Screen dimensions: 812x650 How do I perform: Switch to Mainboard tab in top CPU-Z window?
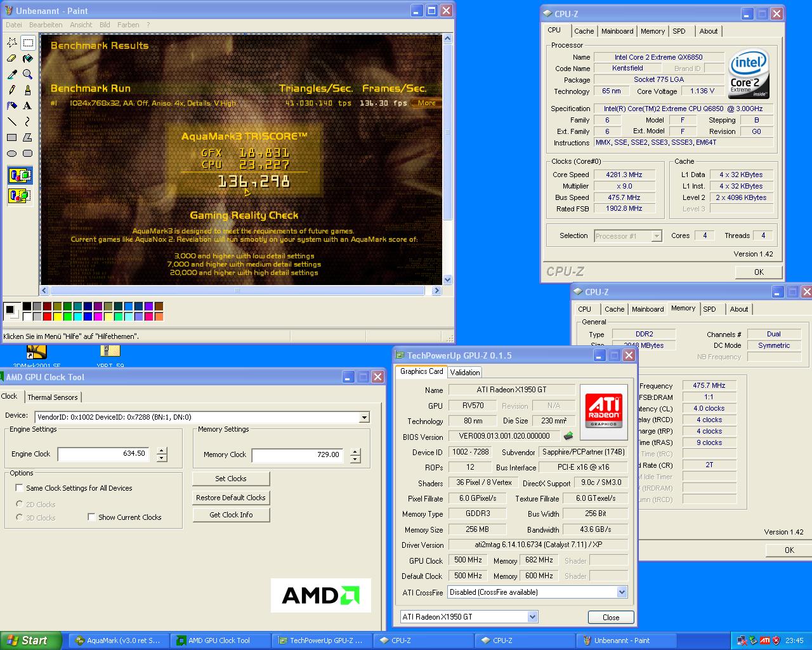pos(617,31)
